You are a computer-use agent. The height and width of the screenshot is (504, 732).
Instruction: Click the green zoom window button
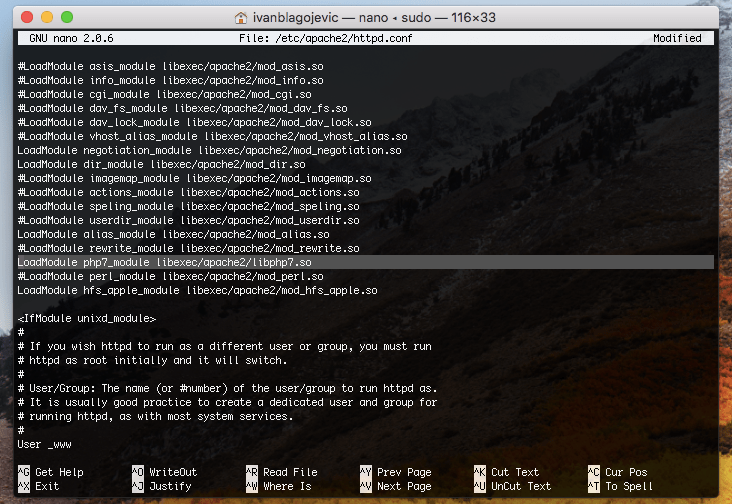point(67,17)
